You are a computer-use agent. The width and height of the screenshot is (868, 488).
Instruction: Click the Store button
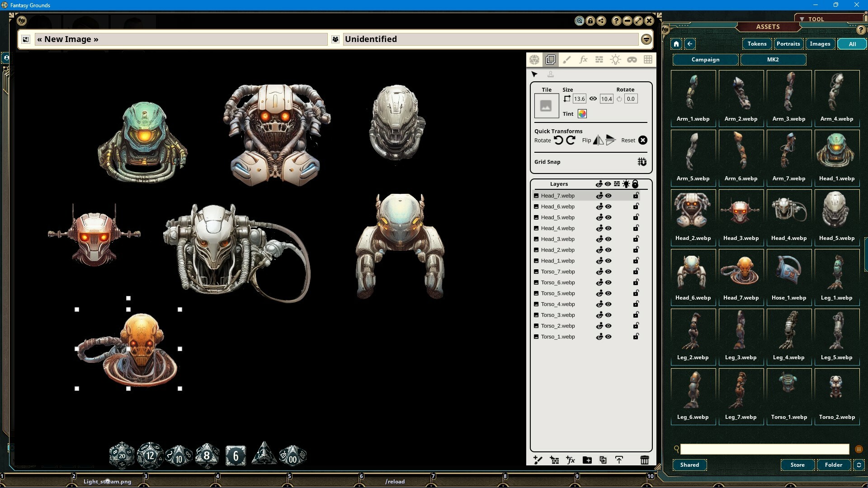point(797,465)
